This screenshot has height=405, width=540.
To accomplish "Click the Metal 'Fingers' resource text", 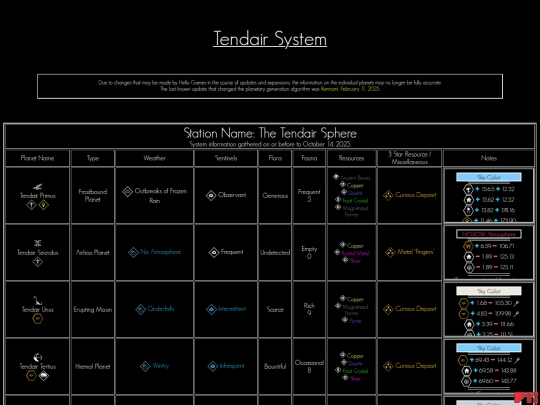I will (x=415, y=252).
